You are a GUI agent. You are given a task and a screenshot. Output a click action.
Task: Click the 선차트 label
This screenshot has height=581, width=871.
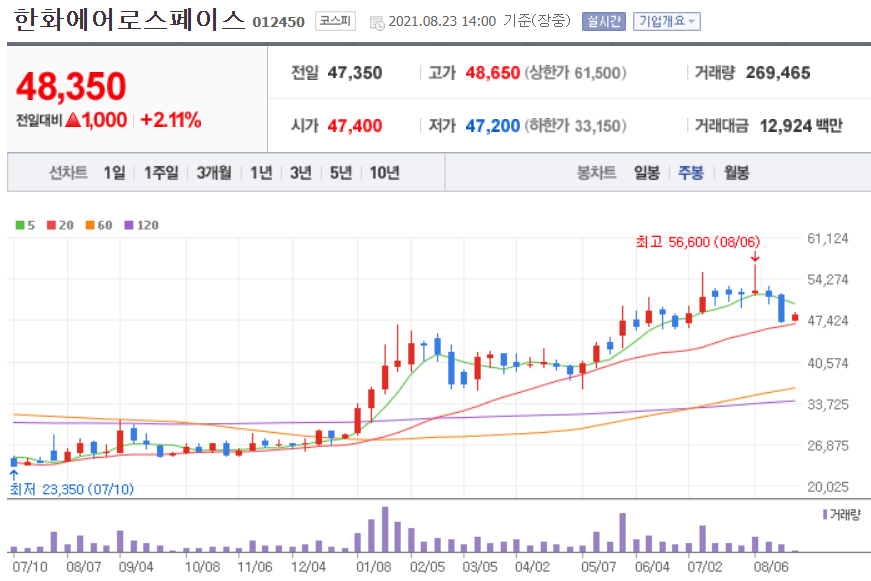click(68, 173)
